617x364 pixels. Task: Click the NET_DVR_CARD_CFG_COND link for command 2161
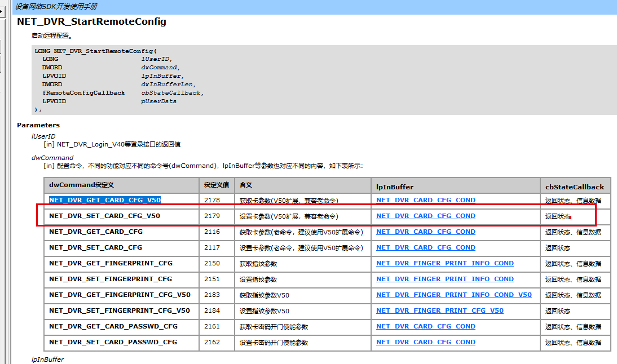coord(425,326)
